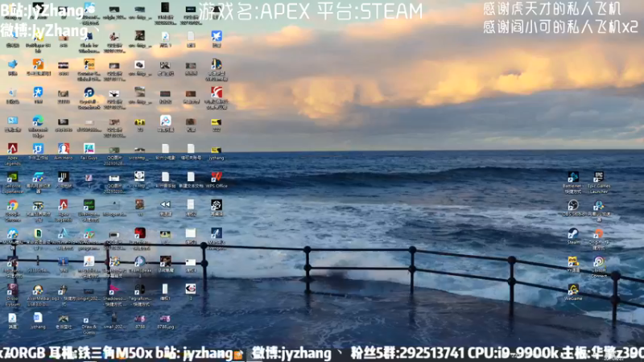Click the white double-arrow rewind icon

(165, 206)
